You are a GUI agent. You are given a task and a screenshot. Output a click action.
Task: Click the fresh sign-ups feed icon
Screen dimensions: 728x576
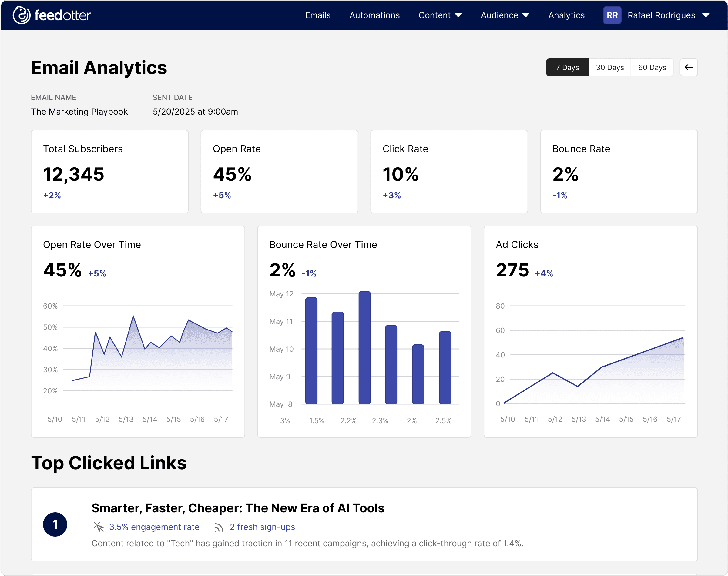coord(219,527)
